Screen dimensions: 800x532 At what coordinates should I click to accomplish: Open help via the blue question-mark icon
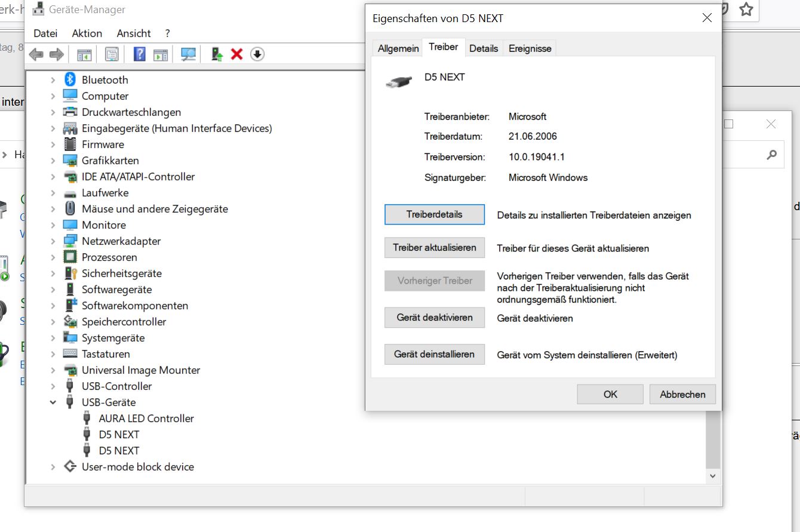140,54
